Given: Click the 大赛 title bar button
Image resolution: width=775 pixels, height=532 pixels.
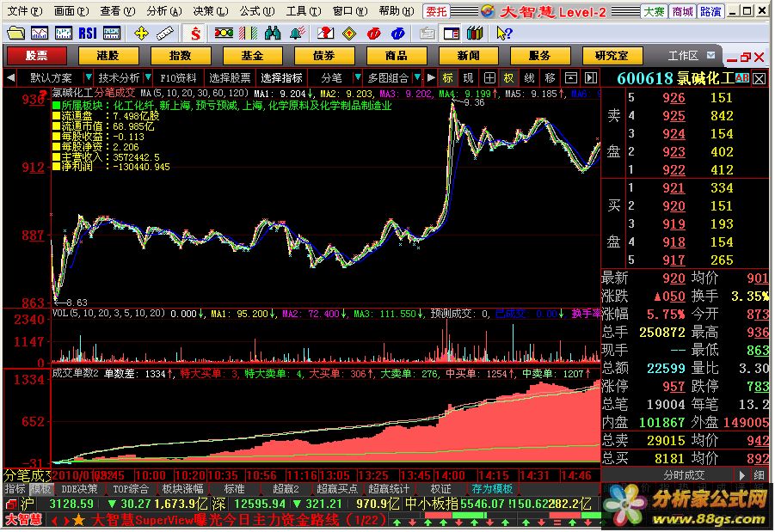Looking at the screenshot, I should tap(654, 11).
